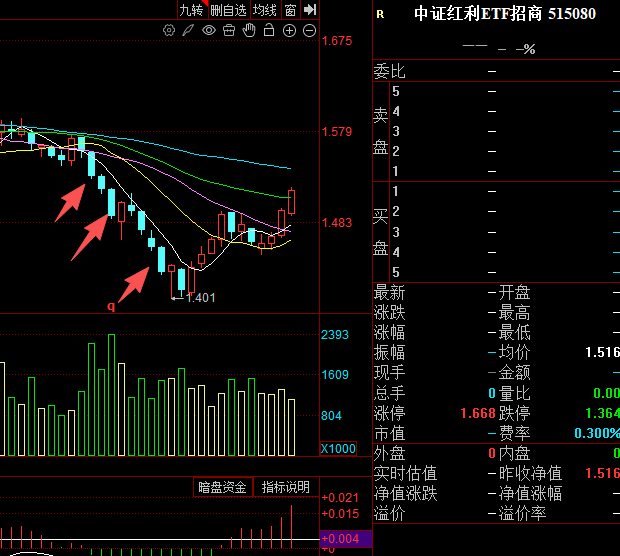Toggle the eye visibility icon

coord(209,30)
